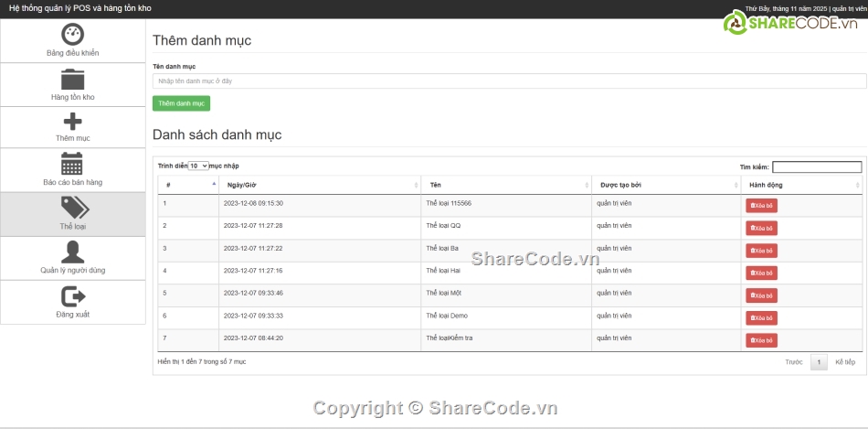This screenshot has width=868, height=429.
Task: Click the Hiển thị 1 đến 7 status text
Action: point(202,362)
